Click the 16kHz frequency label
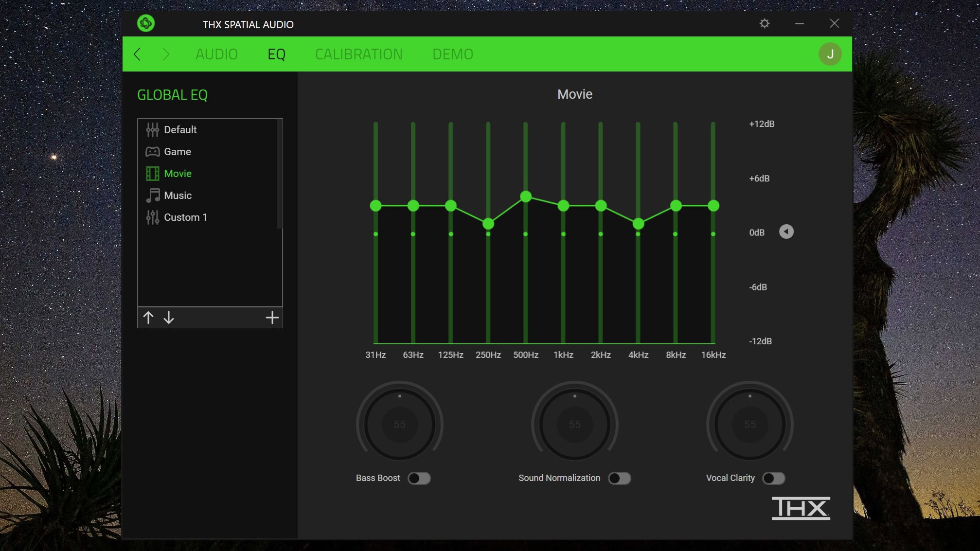Screen dimensions: 980x551 pyautogui.click(x=713, y=355)
